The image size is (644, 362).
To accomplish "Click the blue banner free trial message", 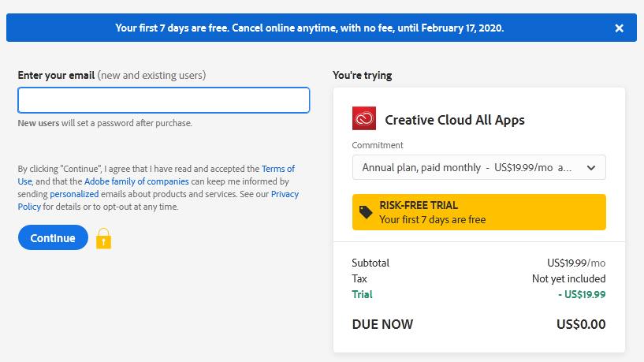I will (x=309, y=28).
